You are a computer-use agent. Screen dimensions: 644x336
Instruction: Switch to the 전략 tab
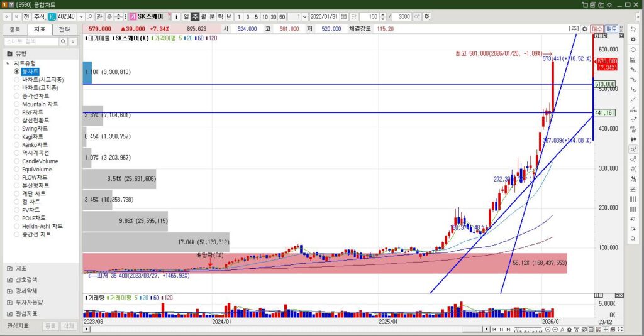pos(65,29)
